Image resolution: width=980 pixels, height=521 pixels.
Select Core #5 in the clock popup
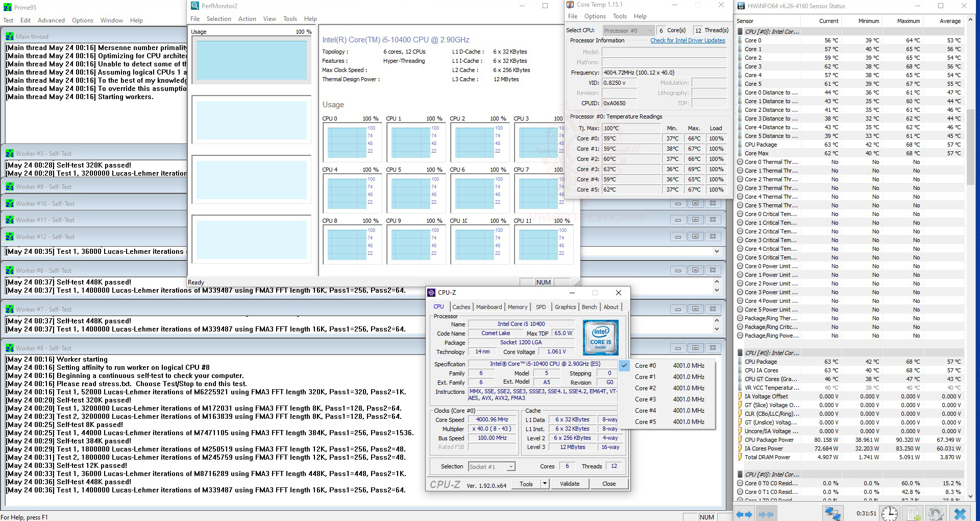645,422
